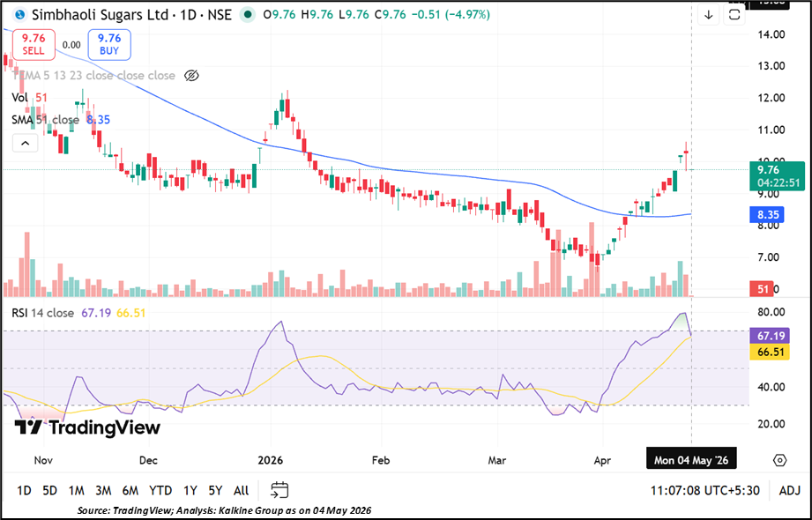Select the All time range
The height and width of the screenshot is (520, 812).
[x=241, y=491]
